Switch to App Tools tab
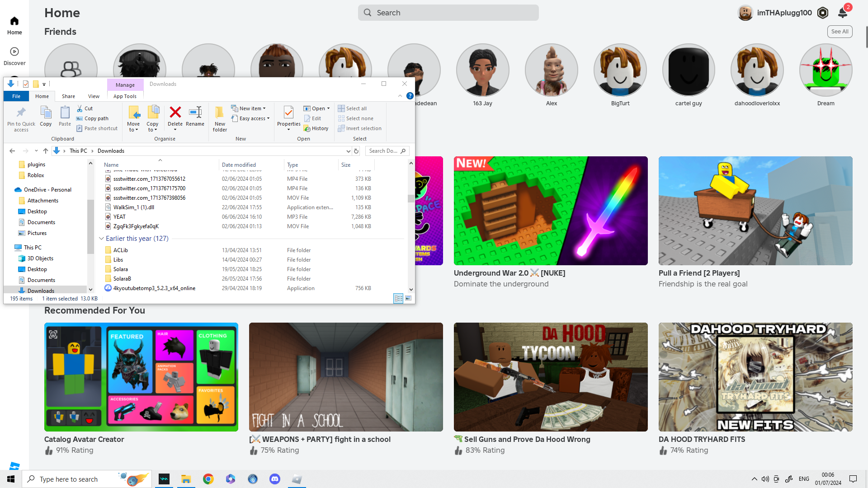The width and height of the screenshot is (868, 488). 125,96
